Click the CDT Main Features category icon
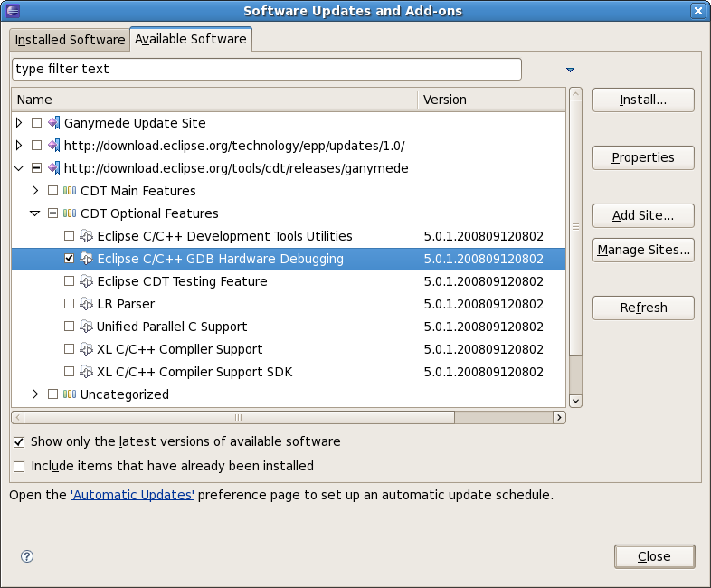 70,191
